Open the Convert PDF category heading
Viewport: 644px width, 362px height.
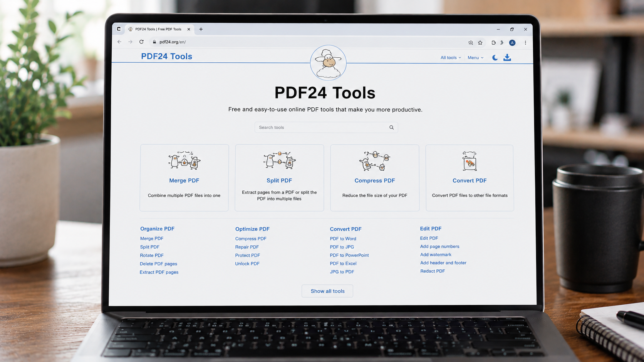point(345,229)
